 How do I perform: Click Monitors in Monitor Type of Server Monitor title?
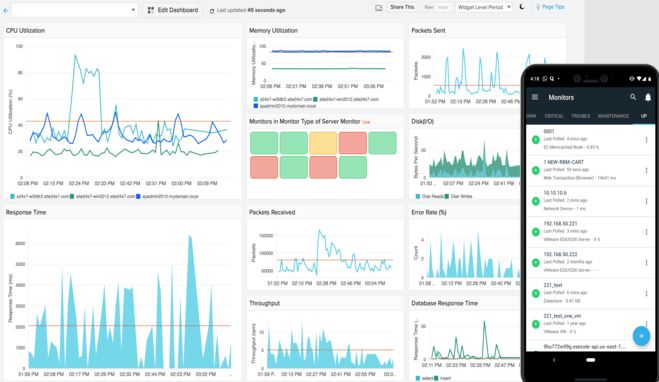(x=304, y=121)
